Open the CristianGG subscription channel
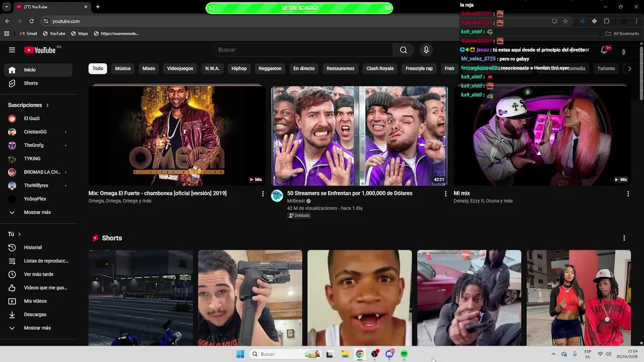This screenshot has height=362, width=644. (x=38, y=132)
